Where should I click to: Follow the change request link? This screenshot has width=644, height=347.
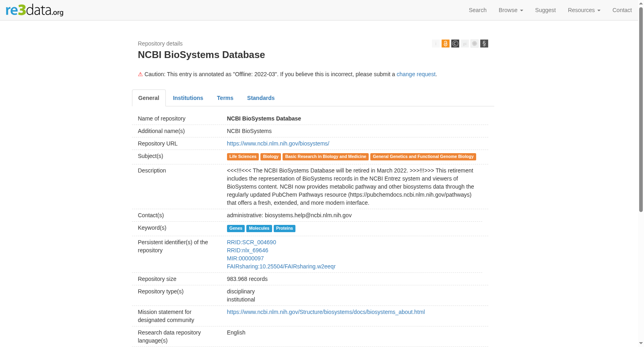(416, 74)
